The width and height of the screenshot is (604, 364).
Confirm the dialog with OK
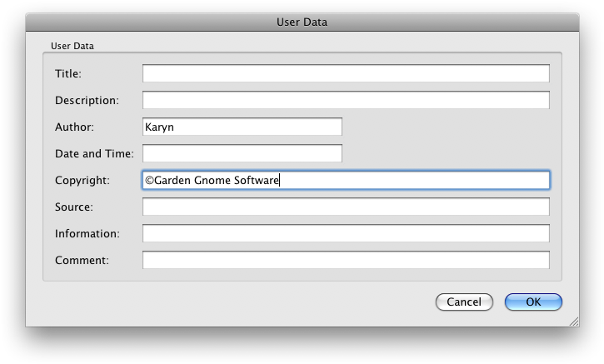[x=533, y=302]
